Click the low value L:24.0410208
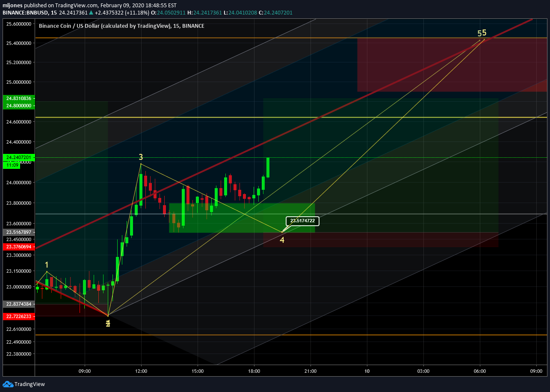 (x=240, y=13)
